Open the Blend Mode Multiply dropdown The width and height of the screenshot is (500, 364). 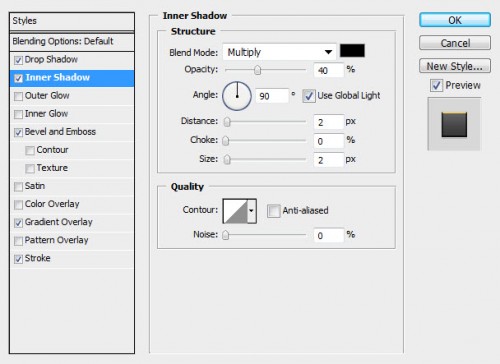click(x=279, y=52)
